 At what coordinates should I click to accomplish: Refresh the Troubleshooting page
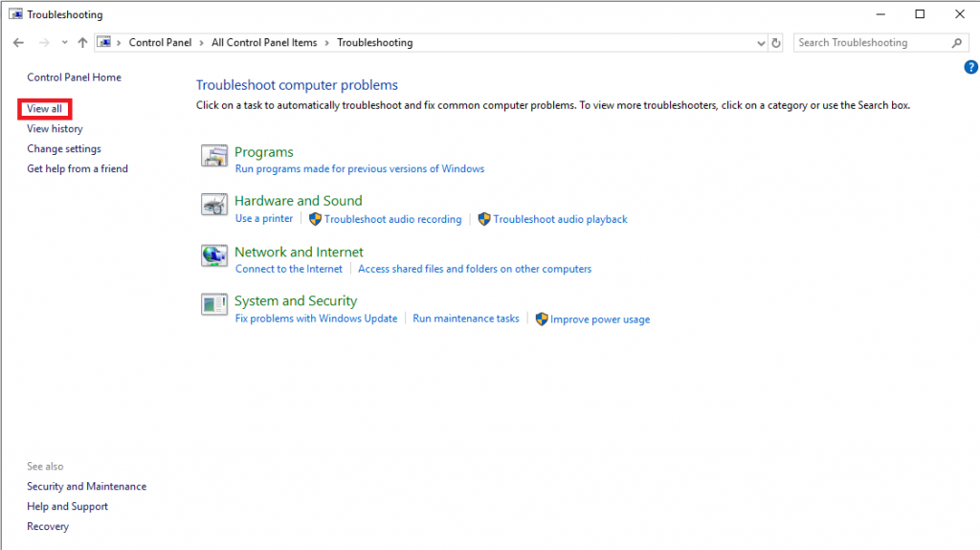point(776,43)
